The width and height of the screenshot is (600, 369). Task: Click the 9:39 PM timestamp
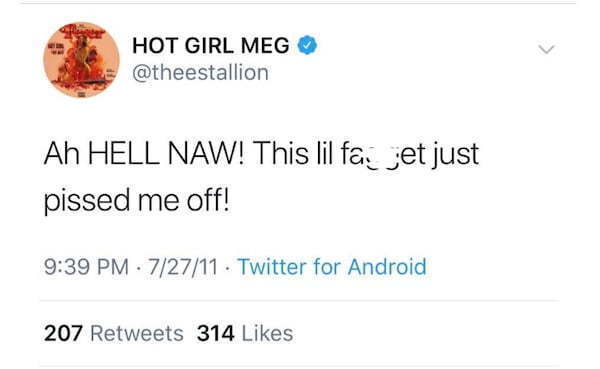click(86, 267)
